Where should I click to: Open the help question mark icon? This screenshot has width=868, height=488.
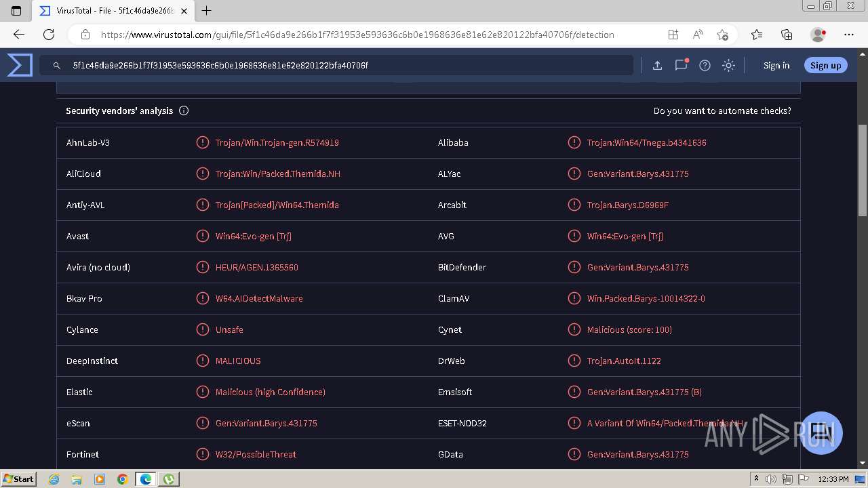705,65
